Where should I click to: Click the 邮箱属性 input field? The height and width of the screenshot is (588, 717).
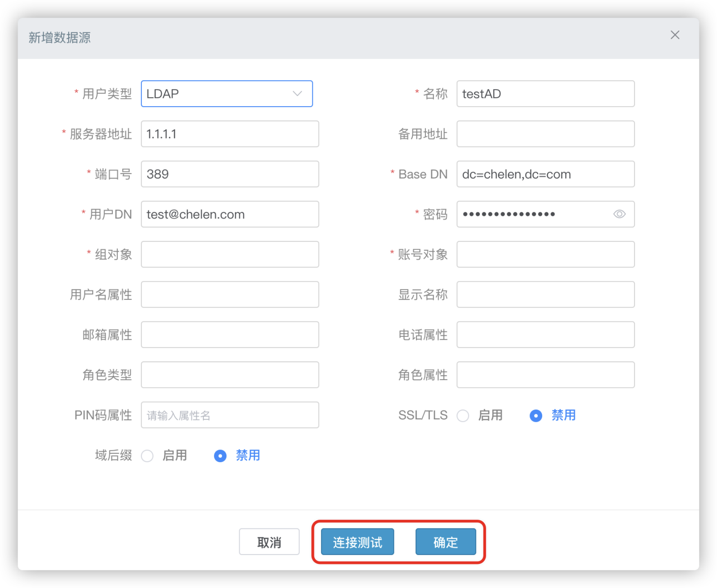click(230, 334)
